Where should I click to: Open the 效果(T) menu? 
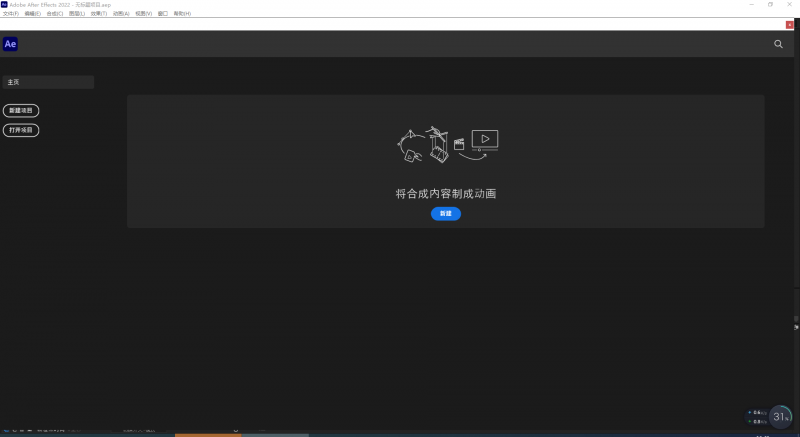point(99,14)
